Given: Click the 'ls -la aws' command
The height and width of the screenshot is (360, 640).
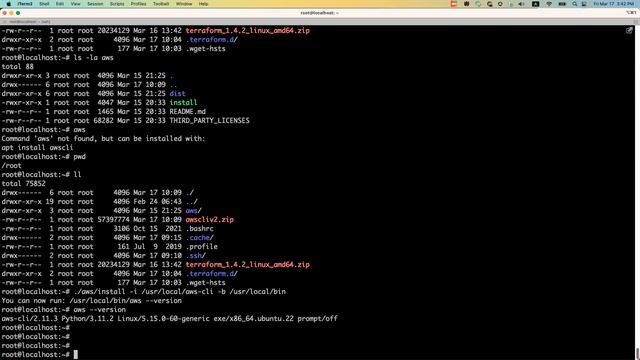Looking at the screenshot, I should [93, 58].
